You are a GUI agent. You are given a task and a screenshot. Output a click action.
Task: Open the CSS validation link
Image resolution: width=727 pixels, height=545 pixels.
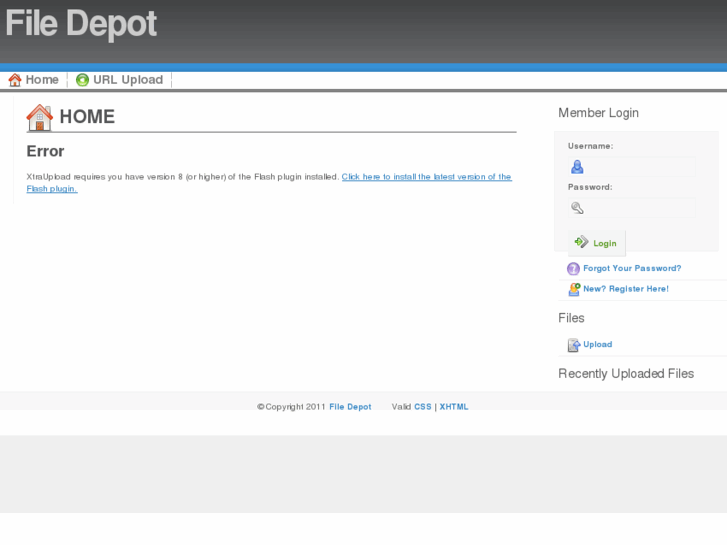422,407
